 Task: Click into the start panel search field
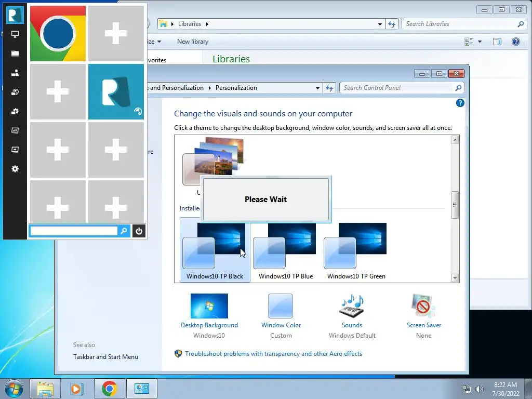pyautogui.click(x=74, y=231)
